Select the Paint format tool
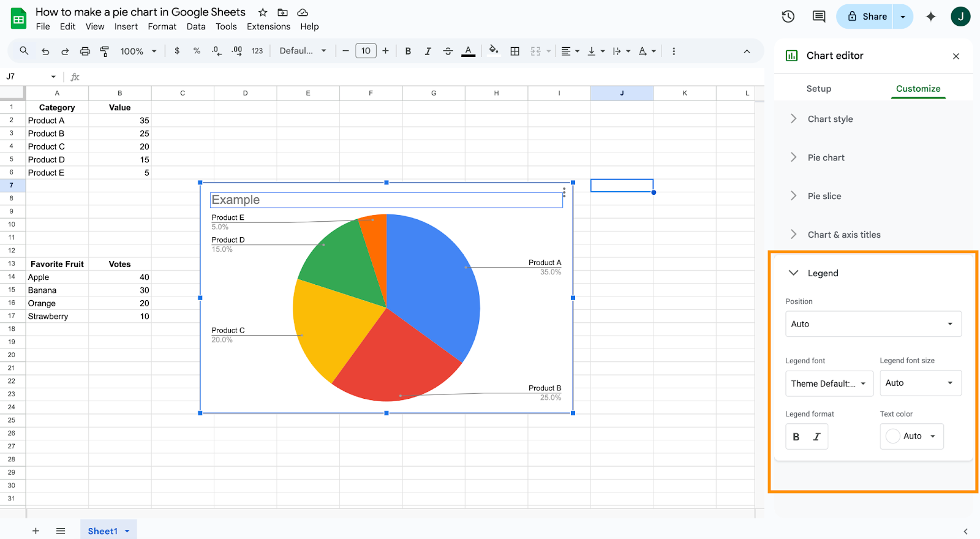The image size is (980, 539). [x=105, y=51]
